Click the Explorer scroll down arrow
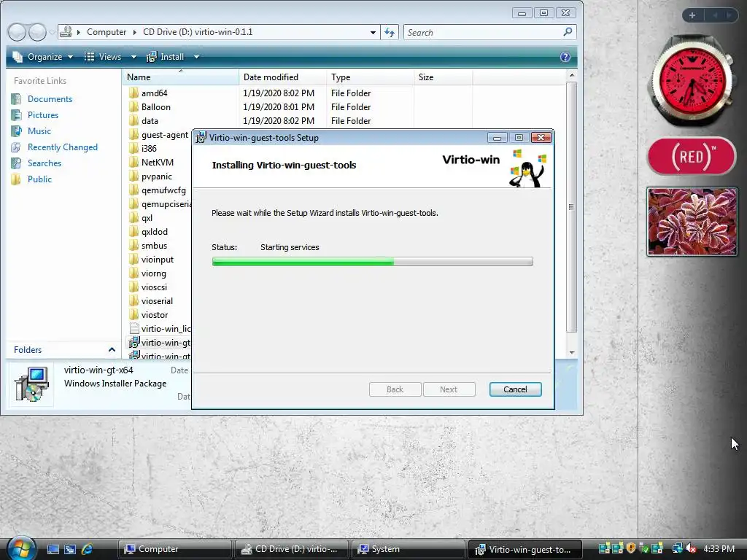The height and width of the screenshot is (560, 747). (572, 353)
